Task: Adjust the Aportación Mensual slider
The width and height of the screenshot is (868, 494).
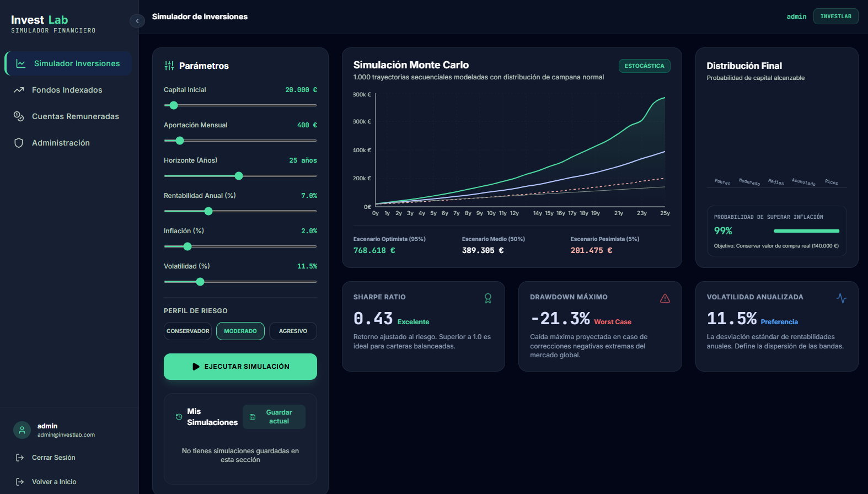Action: pos(240,141)
